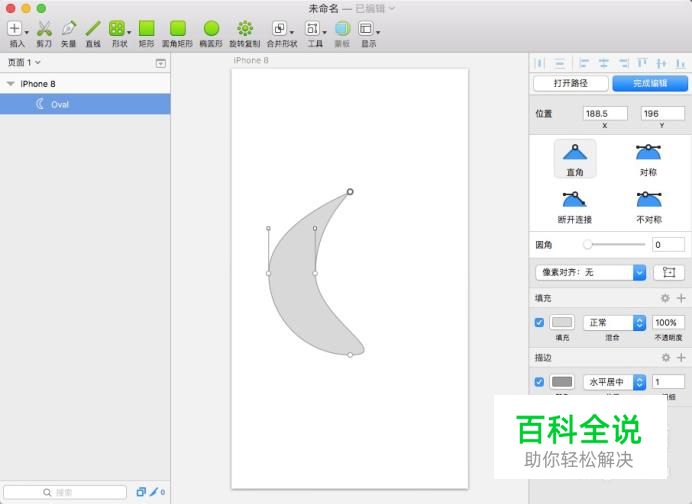Select the 直线 line tool
Screen dimensions: 692x504
pyautogui.click(x=93, y=29)
